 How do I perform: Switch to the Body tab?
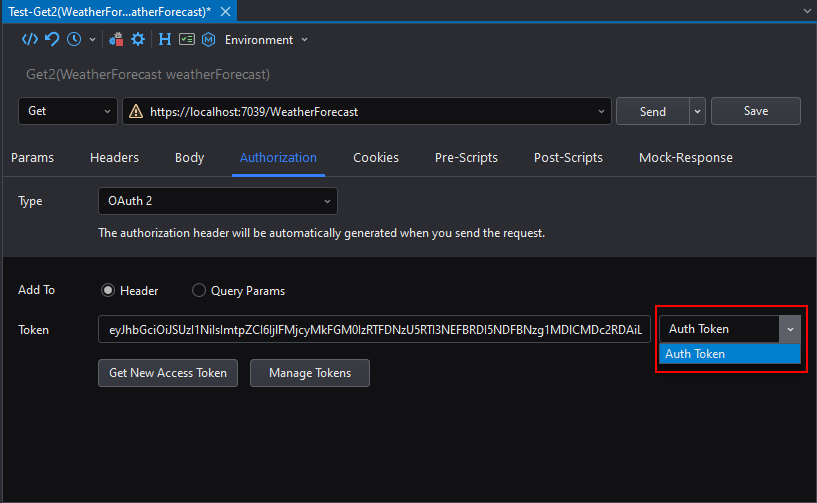[189, 157]
